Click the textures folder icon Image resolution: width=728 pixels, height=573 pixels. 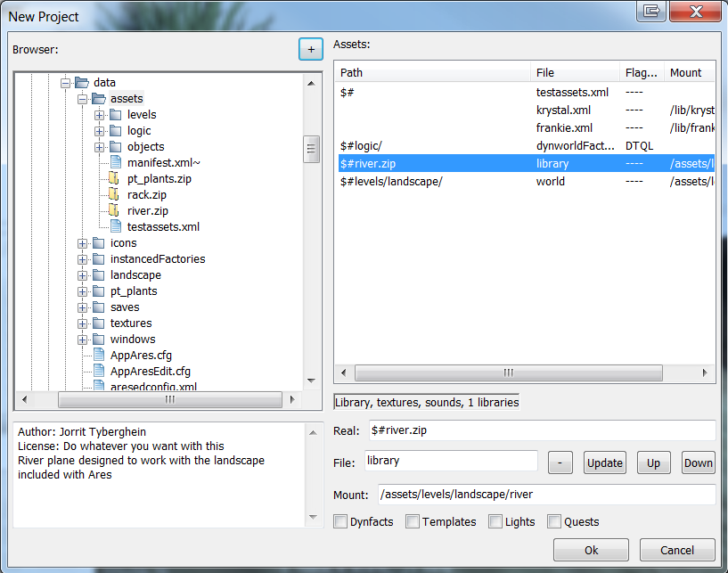click(98, 323)
